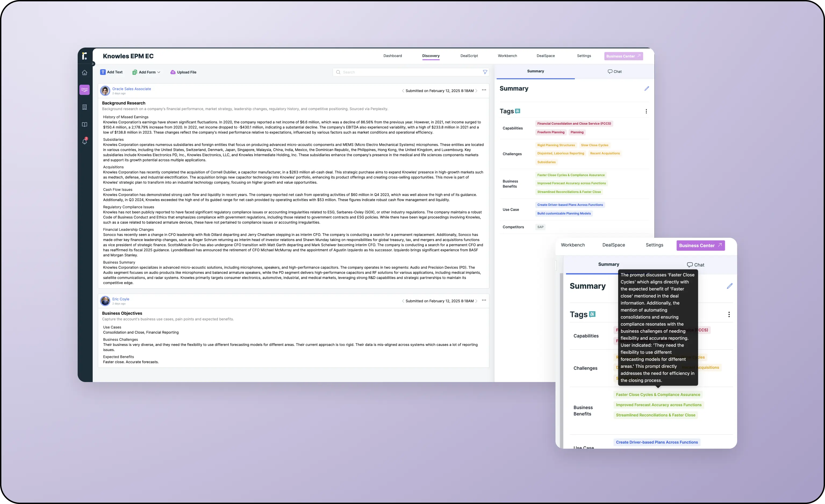Edit Summary with pencil icon in main window
This screenshot has width=825, height=504.
647,88
